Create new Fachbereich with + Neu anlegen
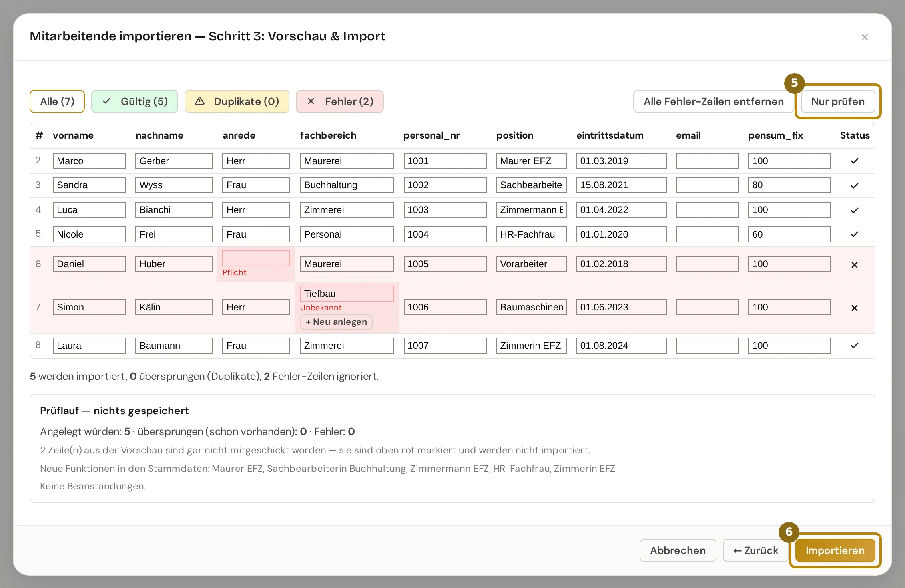 click(336, 322)
